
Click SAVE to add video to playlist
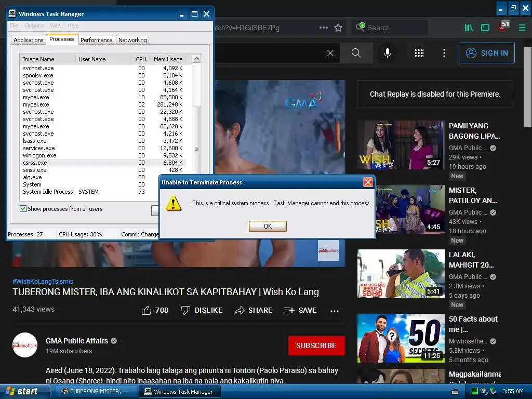click(x=300, y=310)
